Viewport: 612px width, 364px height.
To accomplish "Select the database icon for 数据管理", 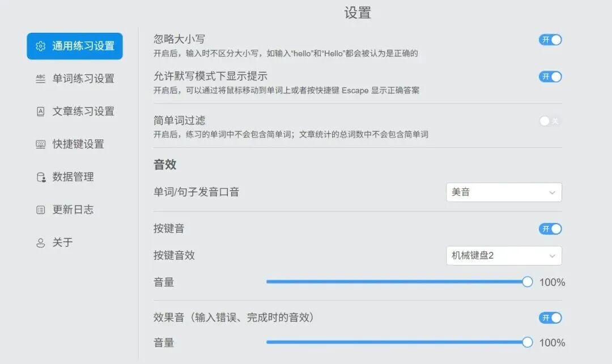I will [40, 177].
